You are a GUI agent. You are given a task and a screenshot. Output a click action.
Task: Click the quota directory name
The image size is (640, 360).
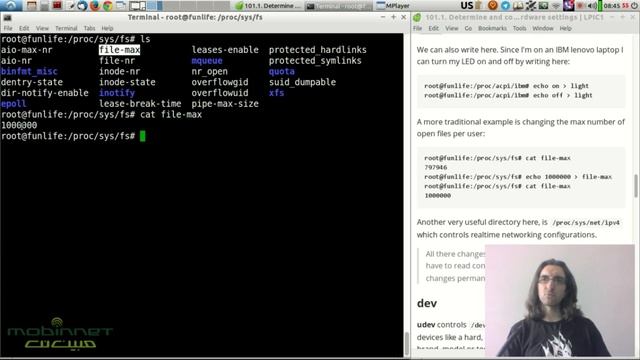(x=282, y=71)
